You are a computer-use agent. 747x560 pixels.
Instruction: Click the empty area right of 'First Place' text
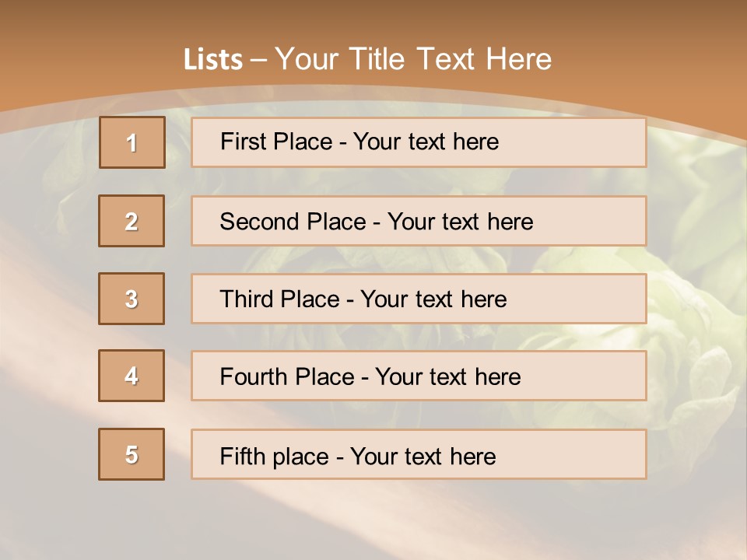[576, 142]
